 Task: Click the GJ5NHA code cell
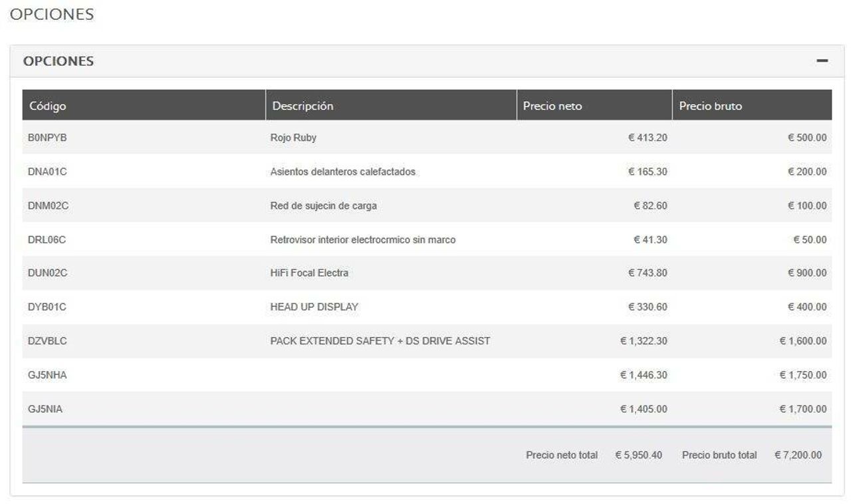point(47,375)
